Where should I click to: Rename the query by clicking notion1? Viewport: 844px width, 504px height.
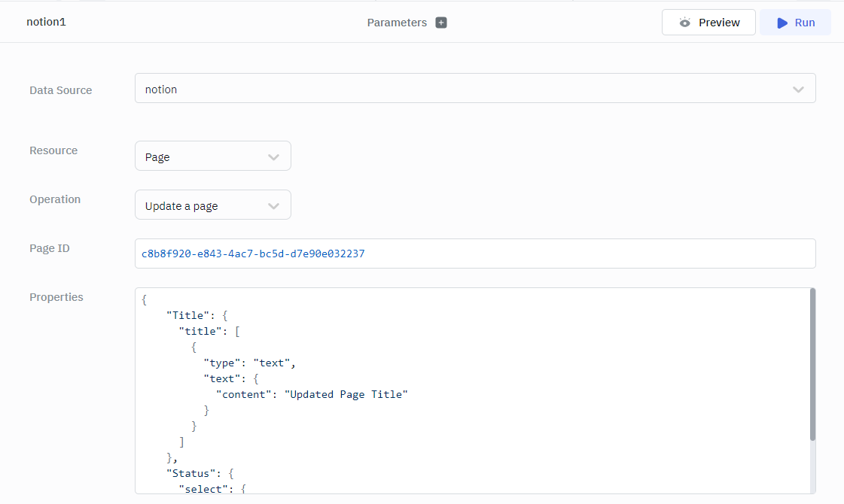[47, 22]
